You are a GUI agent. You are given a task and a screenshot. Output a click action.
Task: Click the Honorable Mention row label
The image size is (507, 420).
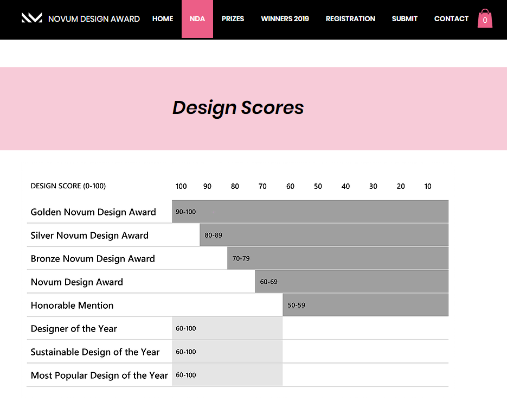pyautogui.click(x=72, y=305)
